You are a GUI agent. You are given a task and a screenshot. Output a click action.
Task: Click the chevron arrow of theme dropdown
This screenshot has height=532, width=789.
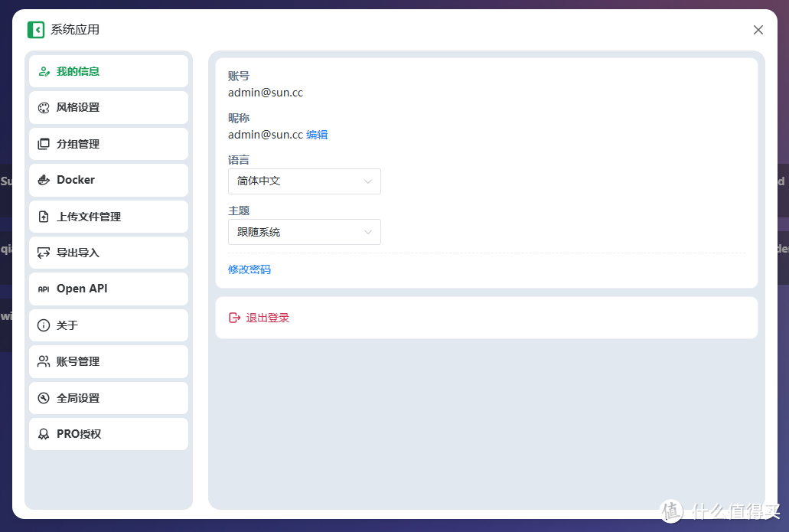368,232
